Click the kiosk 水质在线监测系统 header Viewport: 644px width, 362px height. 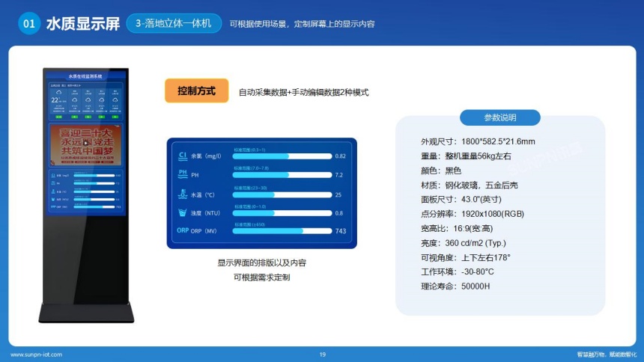pos(85,76)
